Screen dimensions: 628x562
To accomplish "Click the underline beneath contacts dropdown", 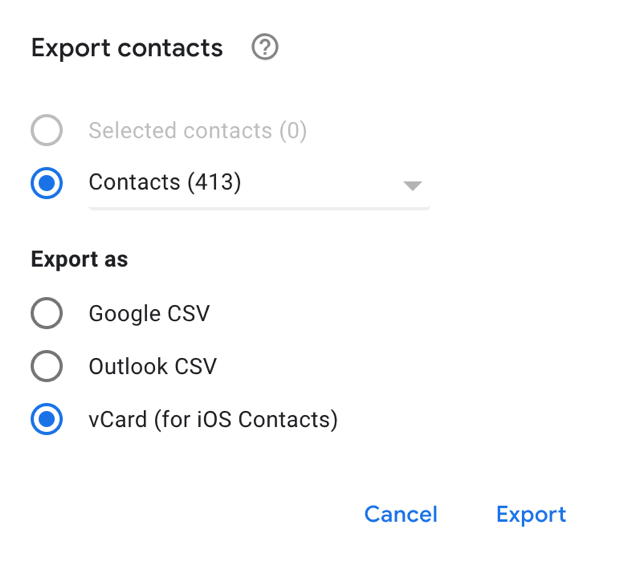I will click(x=259, y=208).
